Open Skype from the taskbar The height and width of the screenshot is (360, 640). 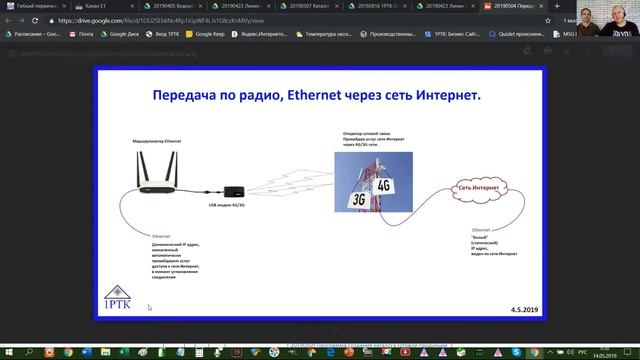pyautogui.click(x=516, y=352)
